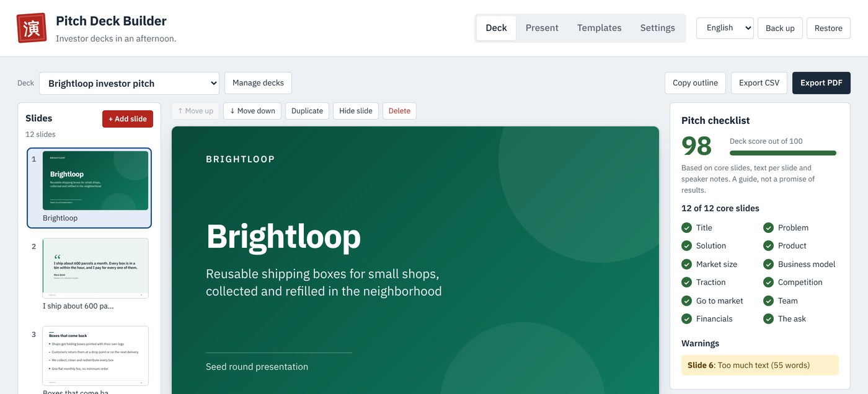The width and height of the screenshot is (868, 394).
Task: Open the Brightloop investor pitch deck selector
Action: click(x=129, y=83)
